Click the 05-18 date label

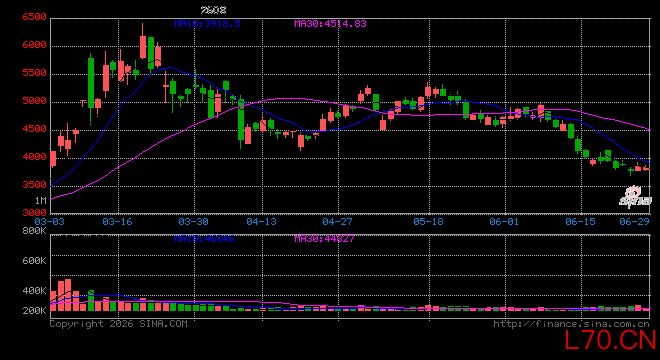(x=428, y=221)
